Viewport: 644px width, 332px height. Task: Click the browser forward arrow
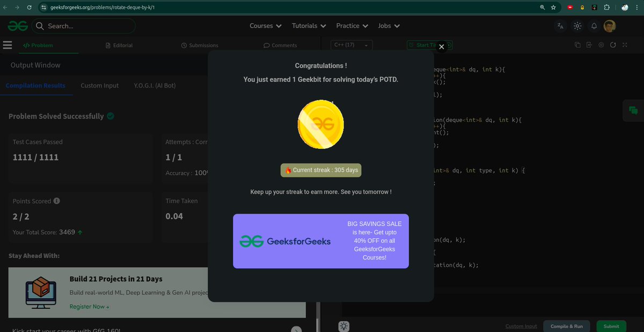pos(17,8)
